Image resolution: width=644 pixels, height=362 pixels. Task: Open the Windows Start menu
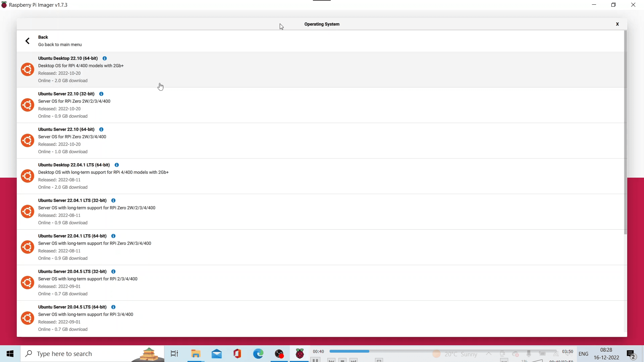[10, 354]
